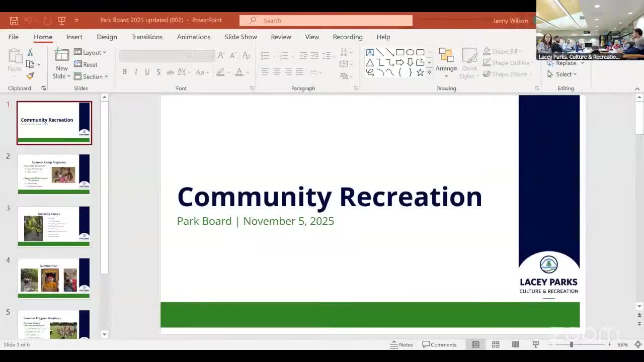Screen dimensions: 644x362
Task: Open the Layout dropdown
Action: click(x=91, y=52)
